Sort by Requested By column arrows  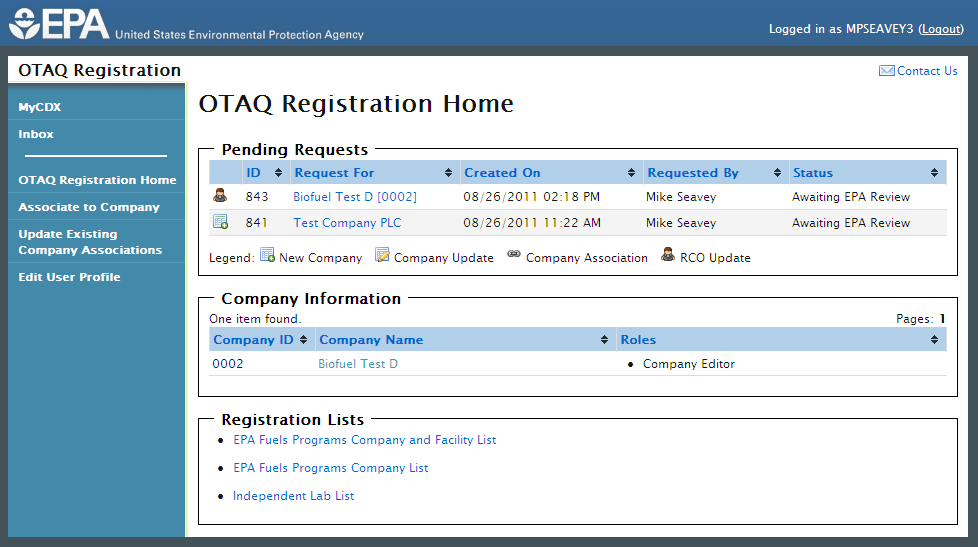777,173
